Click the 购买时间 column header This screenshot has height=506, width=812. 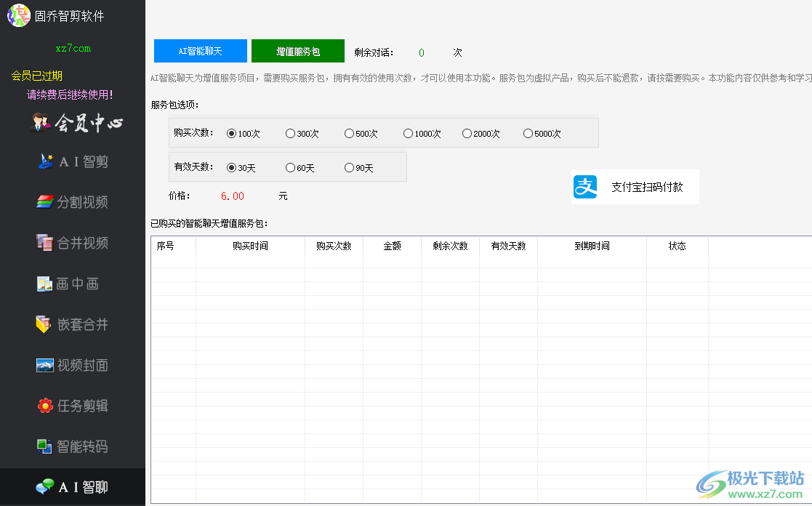point(251,246)
